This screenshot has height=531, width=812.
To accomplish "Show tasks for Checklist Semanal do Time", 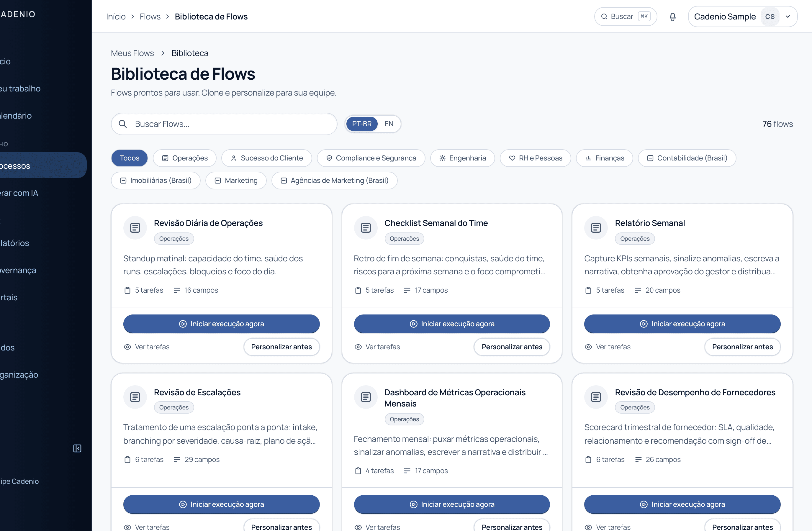I will pyautogui.click(x=377, y=347).
